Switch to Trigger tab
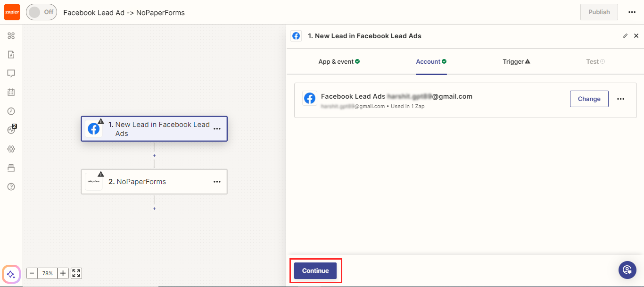Viewport: 644px width, 287px height. tap(516, 62)
